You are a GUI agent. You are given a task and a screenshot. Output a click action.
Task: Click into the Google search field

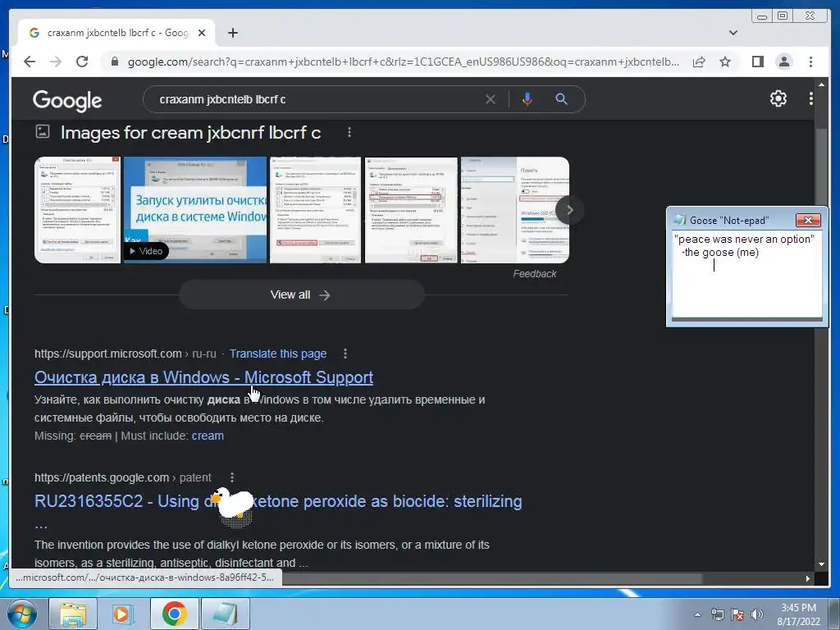coord(316,99)
